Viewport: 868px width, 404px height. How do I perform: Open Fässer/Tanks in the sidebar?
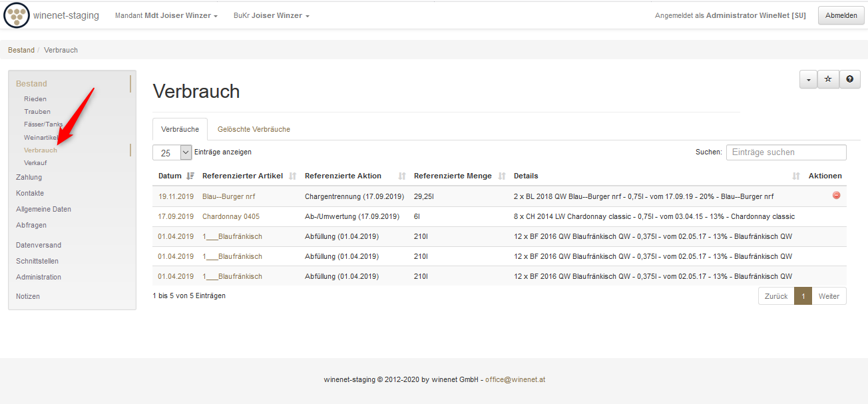(x=43, y=124)
